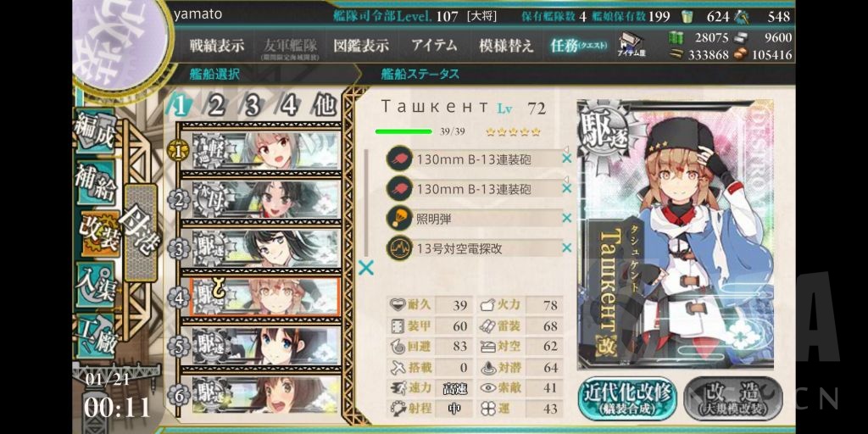This screenshot has height=434, width=868.
Task: Open the 補給 resupply side icon
Action: tap(95, 183)
